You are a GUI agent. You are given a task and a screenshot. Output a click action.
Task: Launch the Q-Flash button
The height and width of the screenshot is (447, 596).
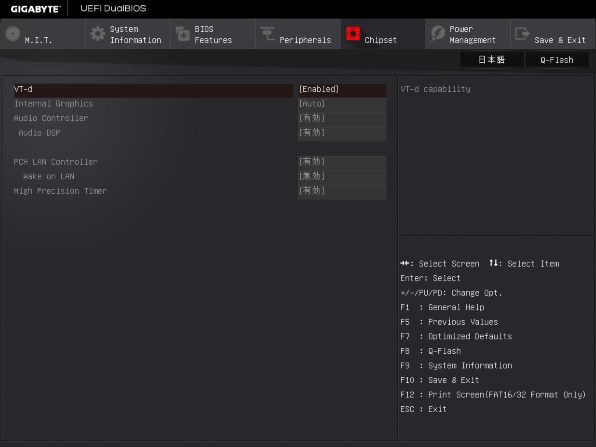point(557,60)
